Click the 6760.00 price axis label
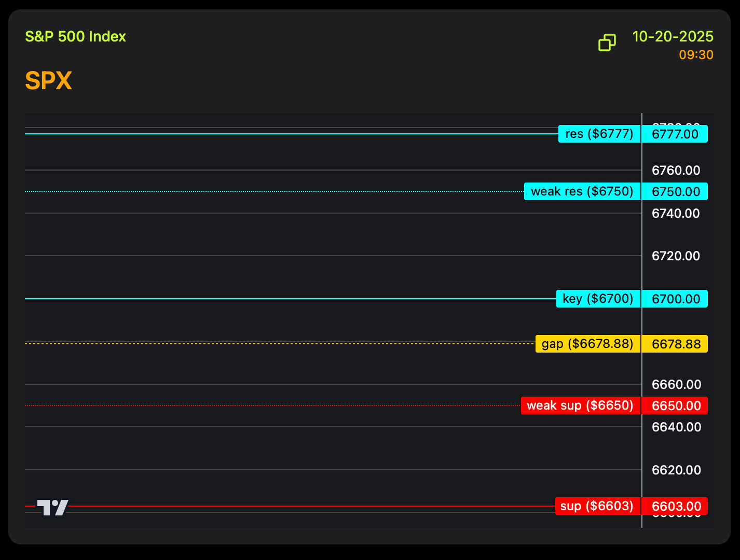The image size is (740, 560). tap(676, 171)
